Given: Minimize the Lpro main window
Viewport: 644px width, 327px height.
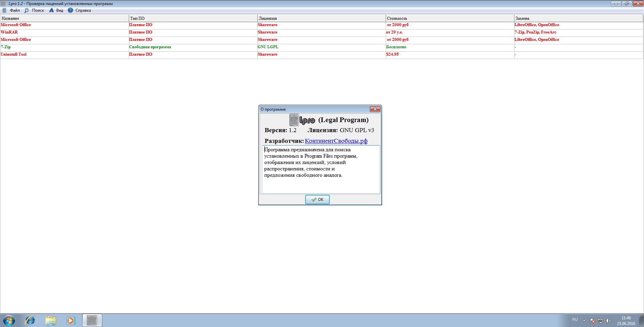Looking at the screenshot, I should 616,4.
